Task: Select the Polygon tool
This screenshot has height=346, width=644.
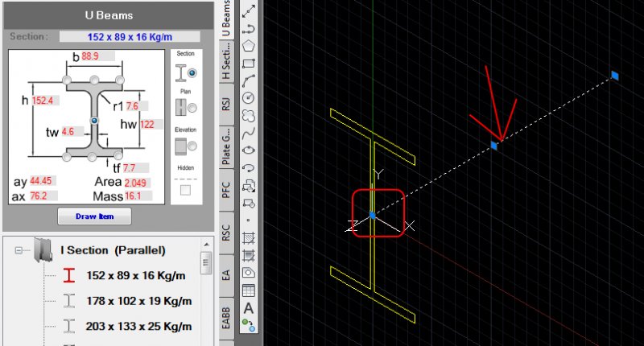Action: pyautogui.click(x=249, y=46)
